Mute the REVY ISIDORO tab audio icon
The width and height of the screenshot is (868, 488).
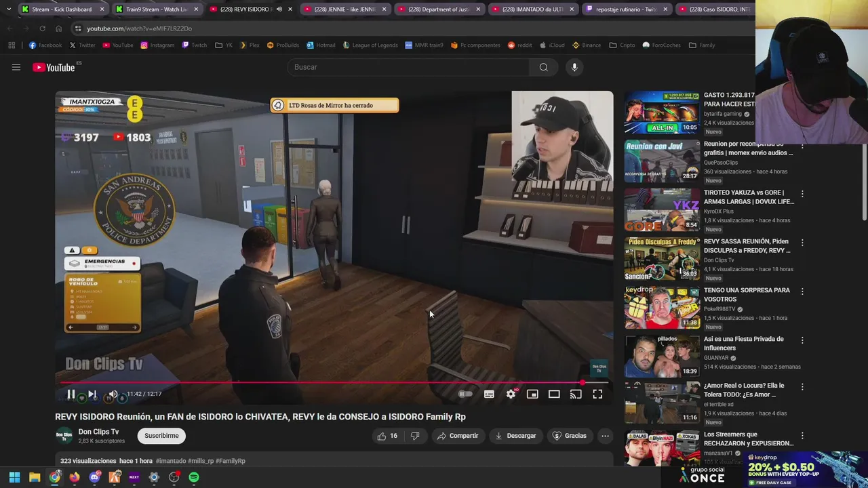(279, 9)
